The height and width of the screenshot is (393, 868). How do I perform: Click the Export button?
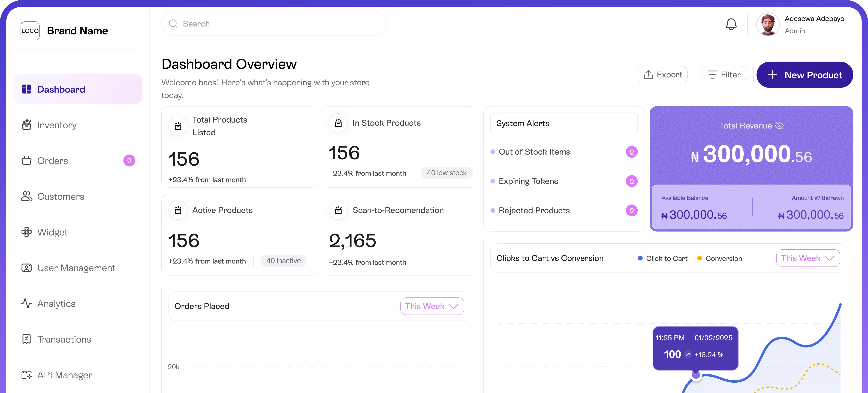pos(662,75)
